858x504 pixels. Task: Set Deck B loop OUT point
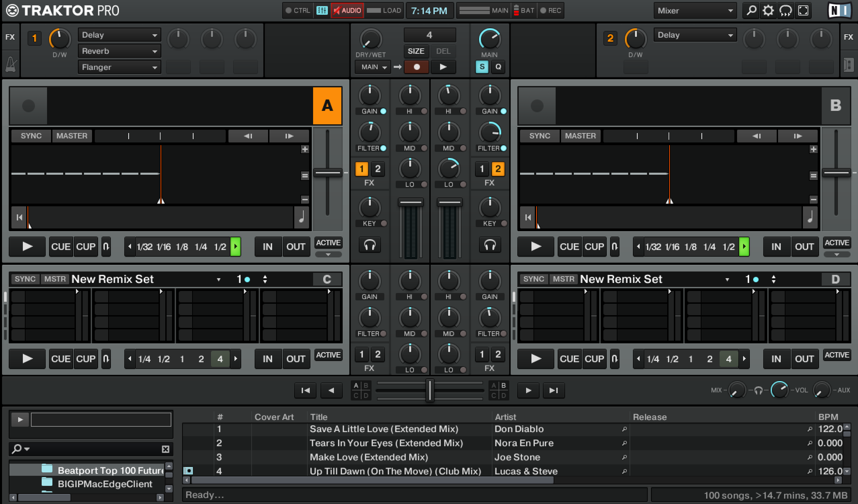804,247
